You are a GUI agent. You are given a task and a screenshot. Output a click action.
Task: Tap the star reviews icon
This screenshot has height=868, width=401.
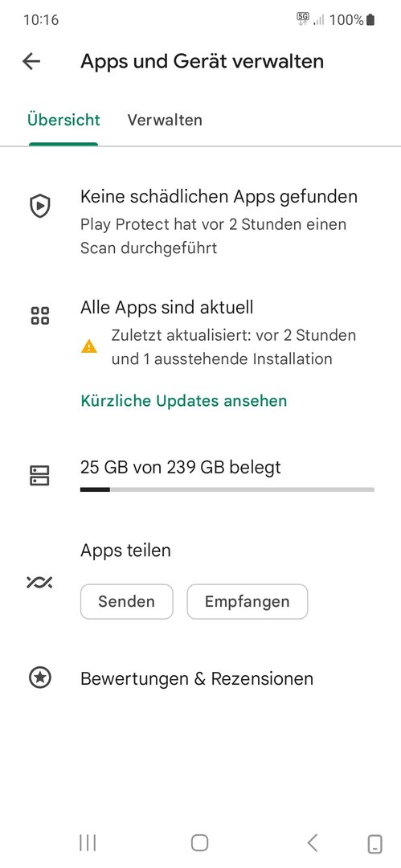pos(40,678)
